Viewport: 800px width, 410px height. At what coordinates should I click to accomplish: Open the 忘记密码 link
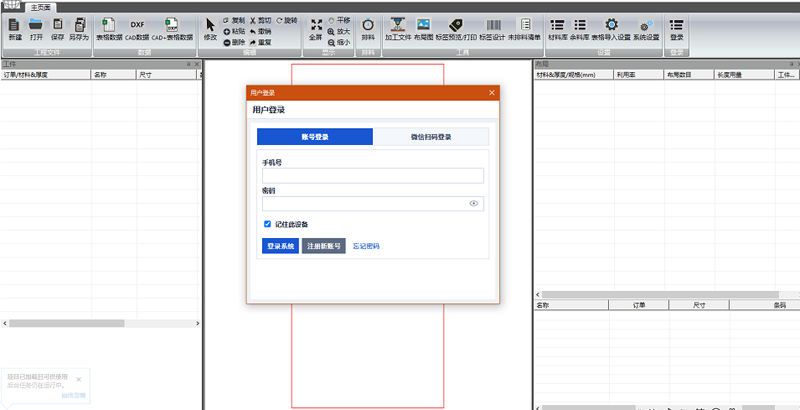366,246
